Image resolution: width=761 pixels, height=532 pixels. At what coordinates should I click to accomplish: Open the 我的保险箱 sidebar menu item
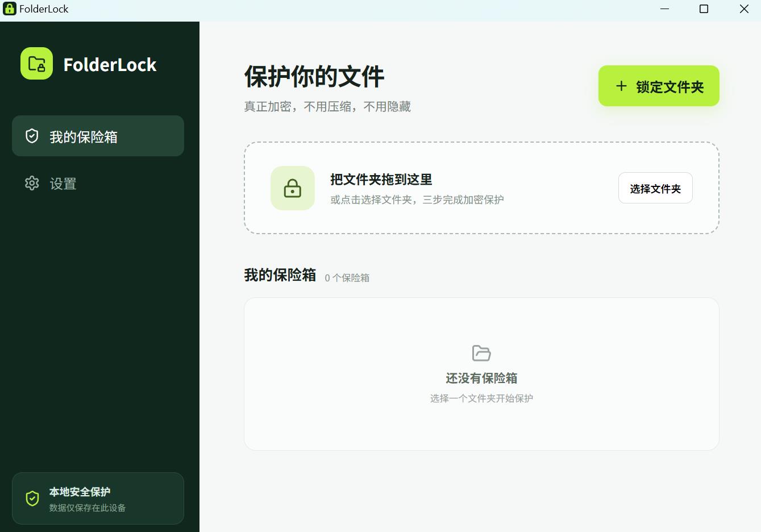[98, 136]
